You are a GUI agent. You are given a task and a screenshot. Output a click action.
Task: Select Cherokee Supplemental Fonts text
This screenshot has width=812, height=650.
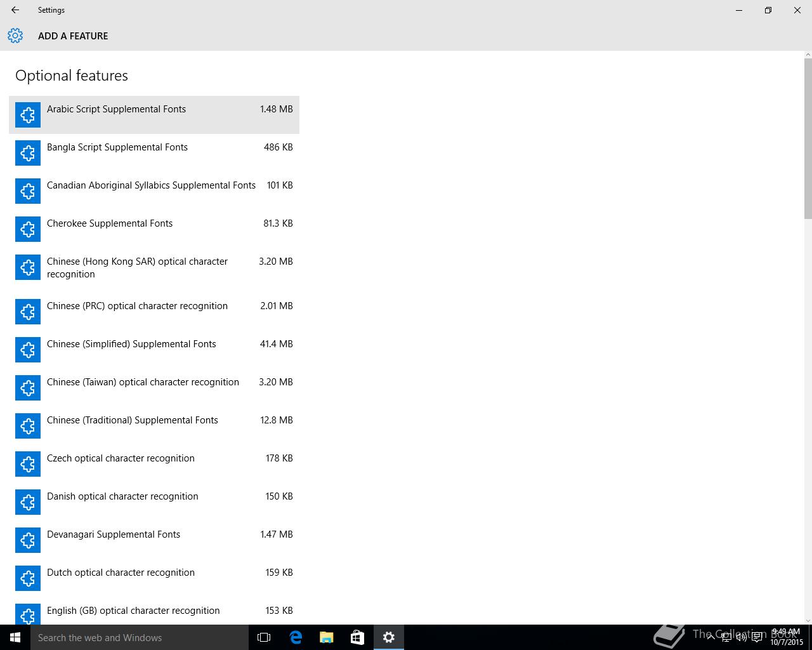(110, 223)
